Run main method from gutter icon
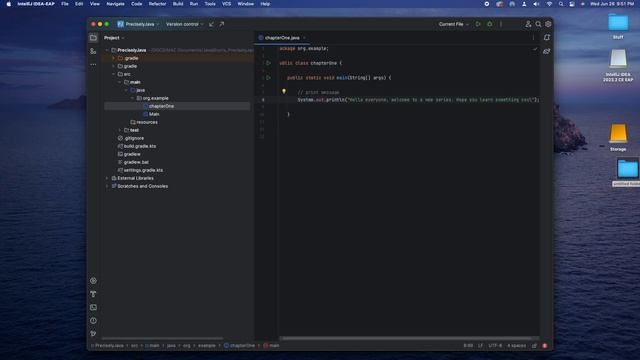 pyautogui.click(x=268, y=78)
